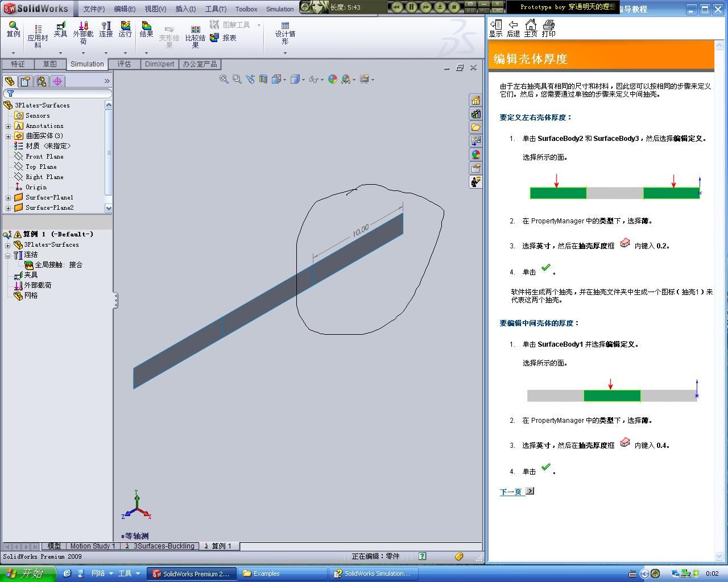
Task: Open the 视图(V) menu
Action: [x=155, y=9]
